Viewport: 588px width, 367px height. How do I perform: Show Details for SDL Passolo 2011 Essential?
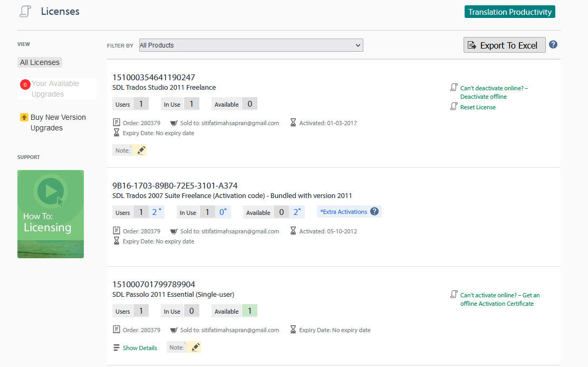(x=140, y=348)
